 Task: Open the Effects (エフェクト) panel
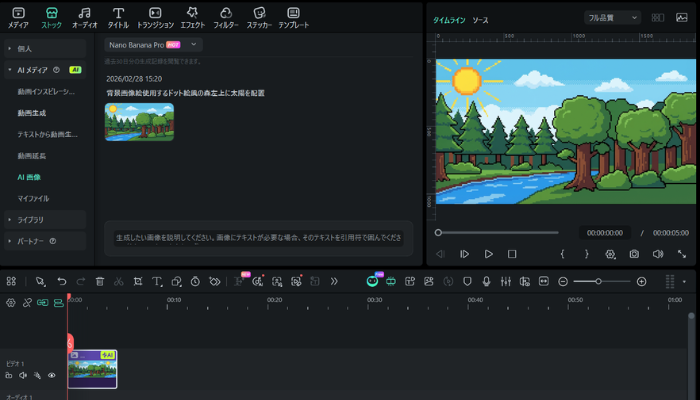click(192, 16)
